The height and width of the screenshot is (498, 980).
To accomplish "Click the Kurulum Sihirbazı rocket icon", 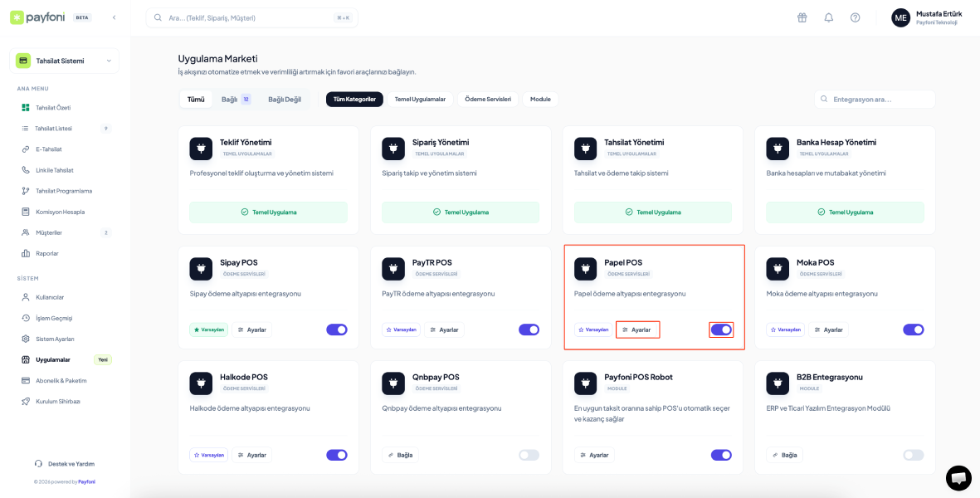I will 26,402.
